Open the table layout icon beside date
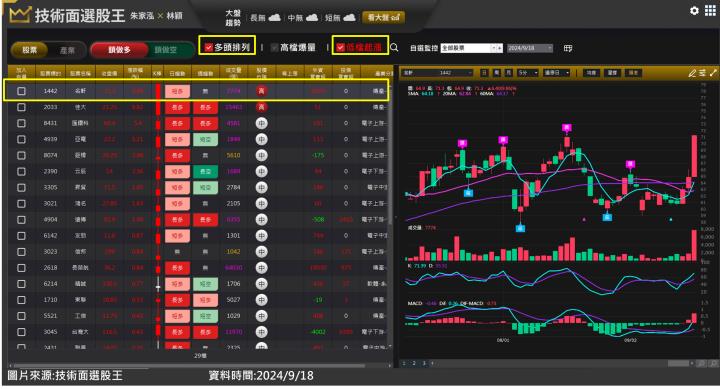This screenshot has width=720, height=389. pos(568,48)
